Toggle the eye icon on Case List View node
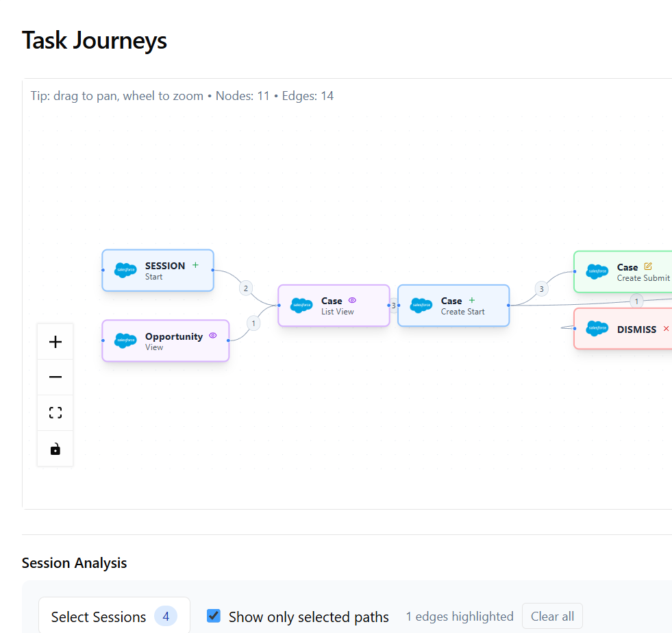 pos(352,300)
